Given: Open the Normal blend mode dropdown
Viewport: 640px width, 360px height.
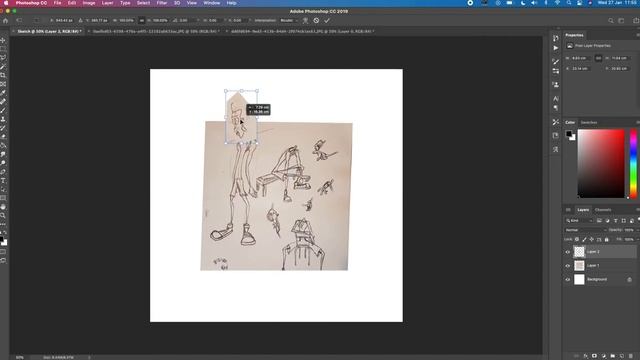Looking at the screenshot, I should pos(585,230).
